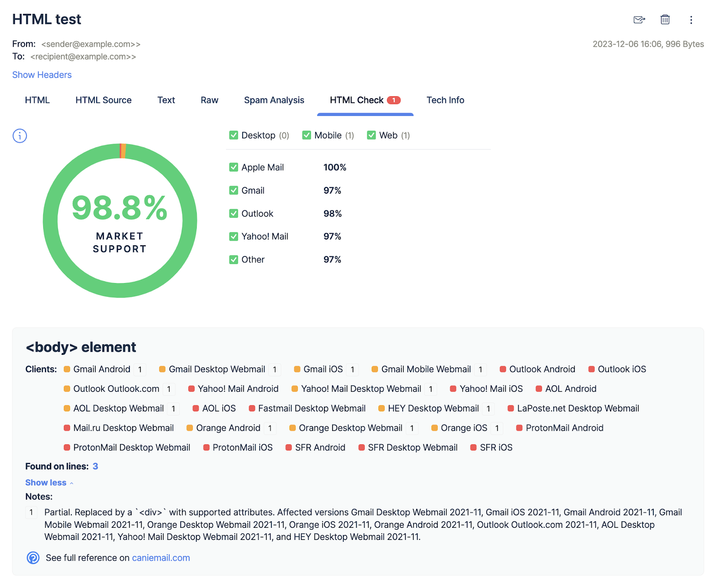
Task: Switch to the Raw tab
Action: pyautogui.click(x=209, y=100)
